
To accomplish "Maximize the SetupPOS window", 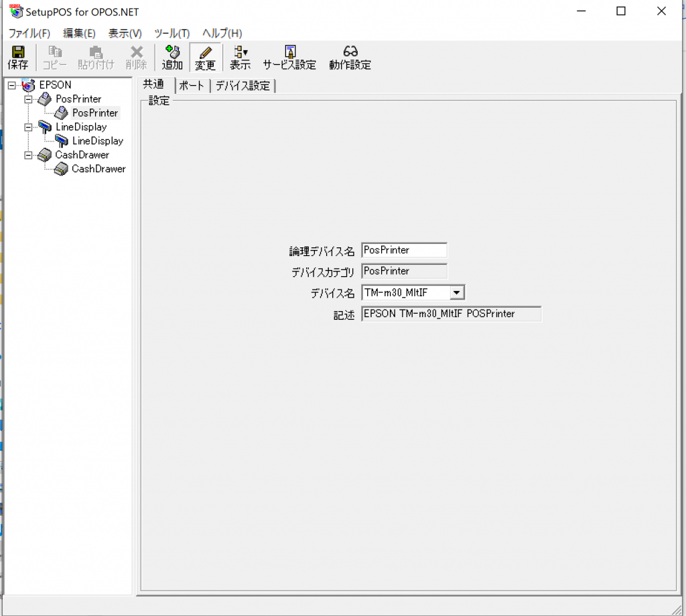I will (x=621, y=11).
